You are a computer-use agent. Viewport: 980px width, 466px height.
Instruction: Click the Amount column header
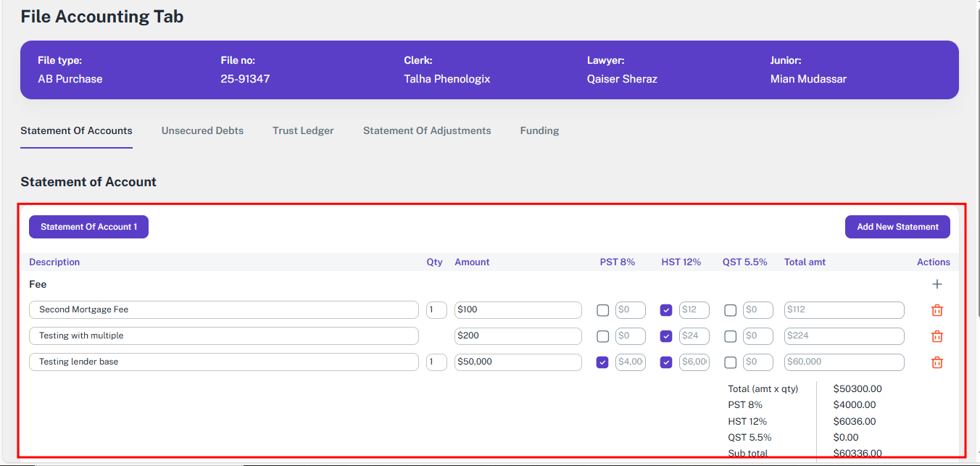click(x=472, y=262)
